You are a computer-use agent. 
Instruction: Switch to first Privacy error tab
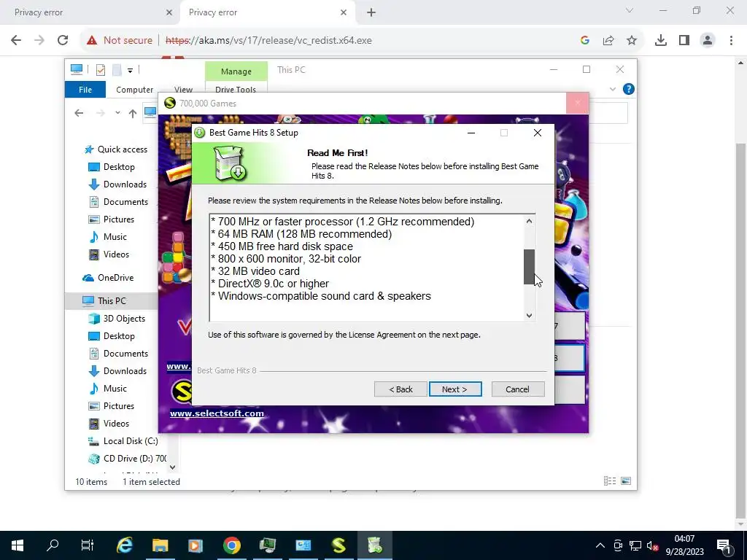[90, 12]
